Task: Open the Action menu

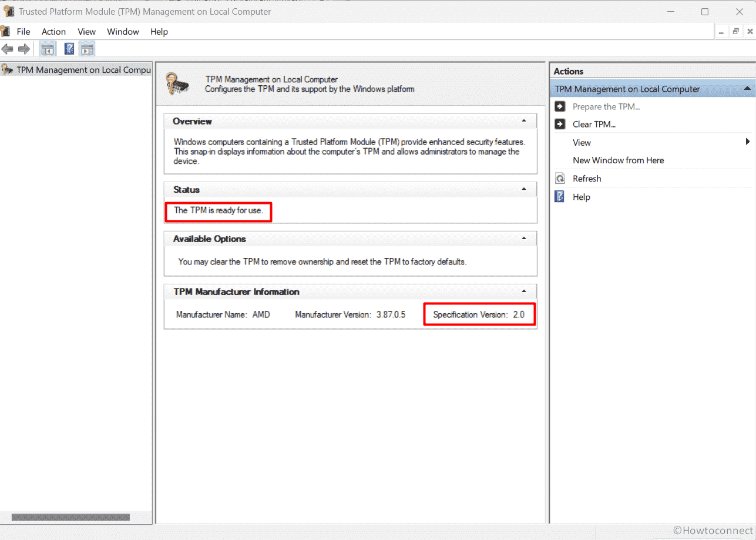Action: point(53,32)
